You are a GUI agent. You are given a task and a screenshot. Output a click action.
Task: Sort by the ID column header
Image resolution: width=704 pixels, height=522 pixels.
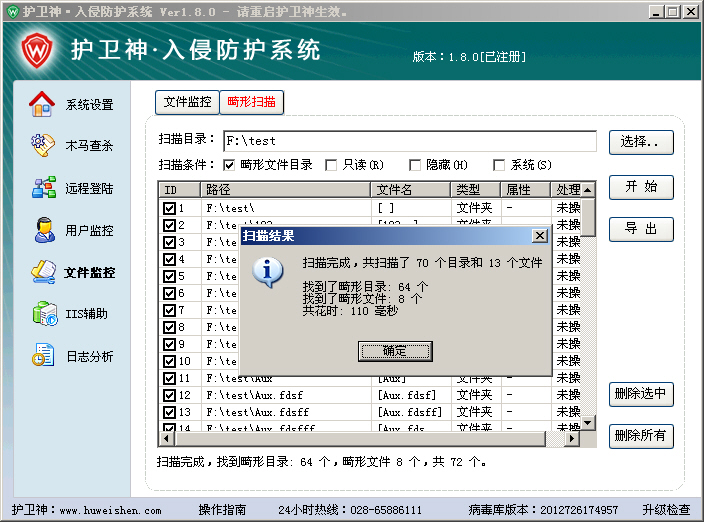point(179,190)
